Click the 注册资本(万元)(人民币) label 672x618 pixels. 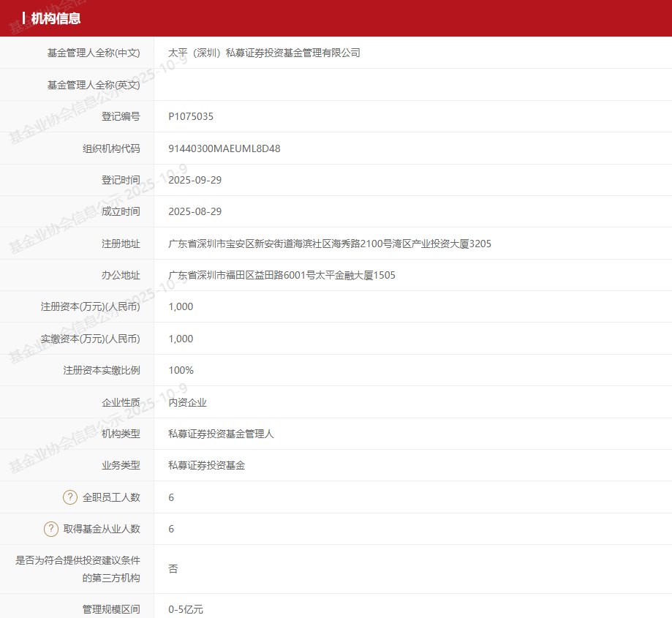(91, 306)
